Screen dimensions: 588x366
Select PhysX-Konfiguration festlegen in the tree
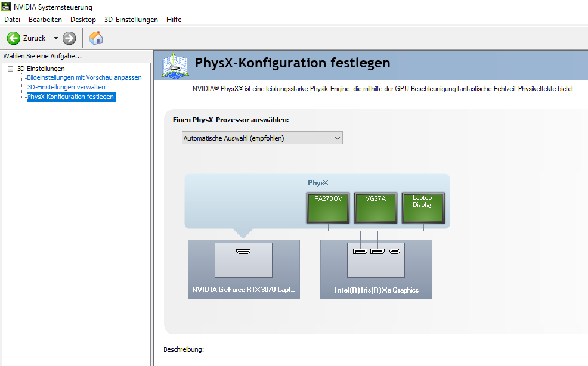[x=71, y=97]
